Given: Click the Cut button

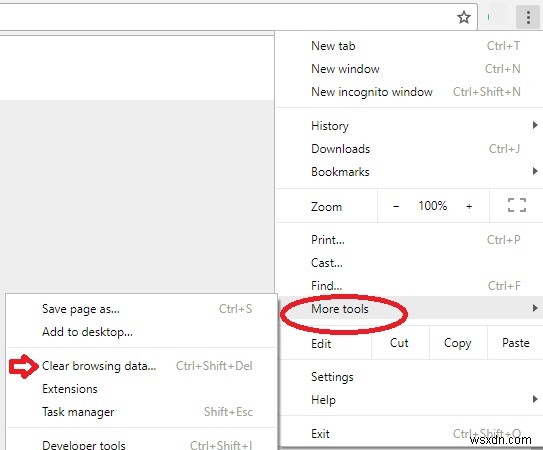Looking at the screenshot, I should coord(399,343).
